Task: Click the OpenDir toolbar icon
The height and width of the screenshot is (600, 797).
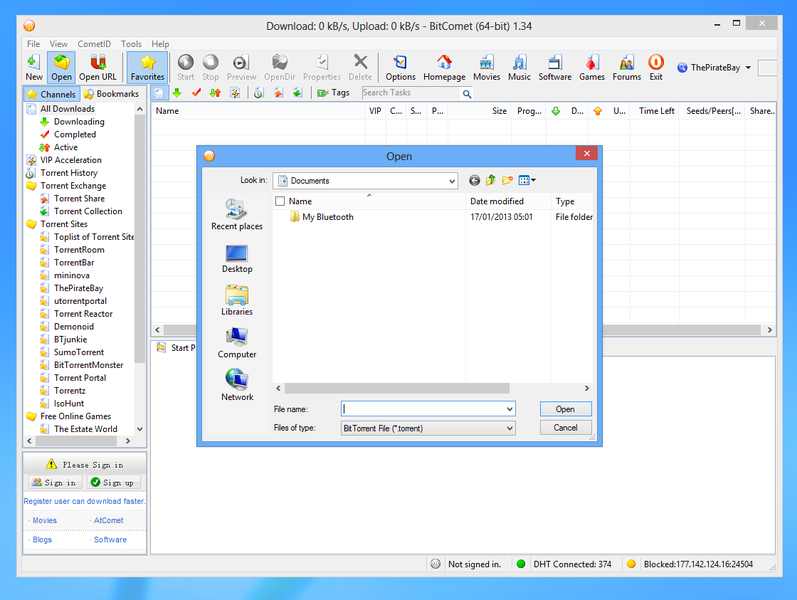Action: point(280,67)
